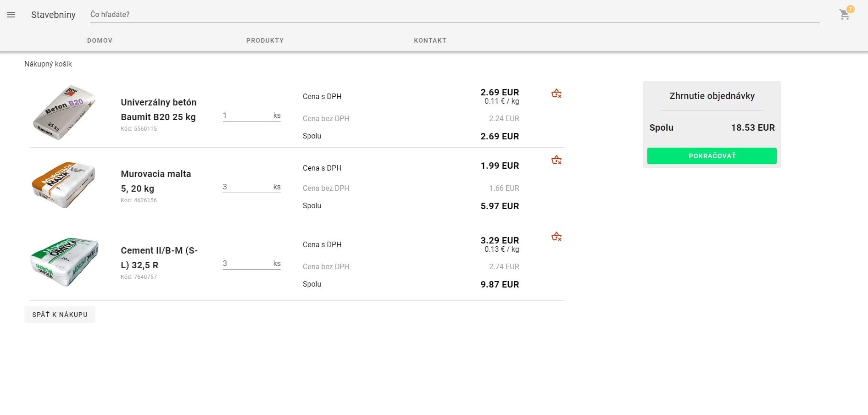Image resolution: width=868 pixels, height=415 pixels.
Task: Focus the 'Čo hľadáte?' search field
Action: click(x=455, y=15)
